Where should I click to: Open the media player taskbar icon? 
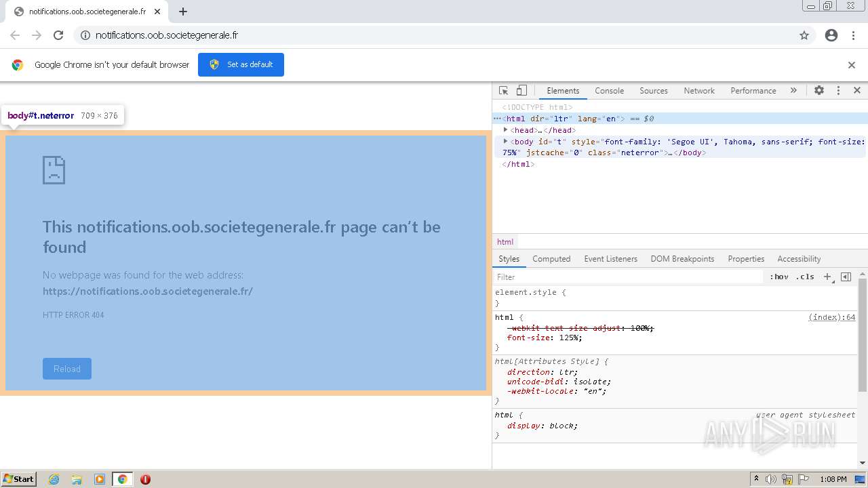[100, 479]
